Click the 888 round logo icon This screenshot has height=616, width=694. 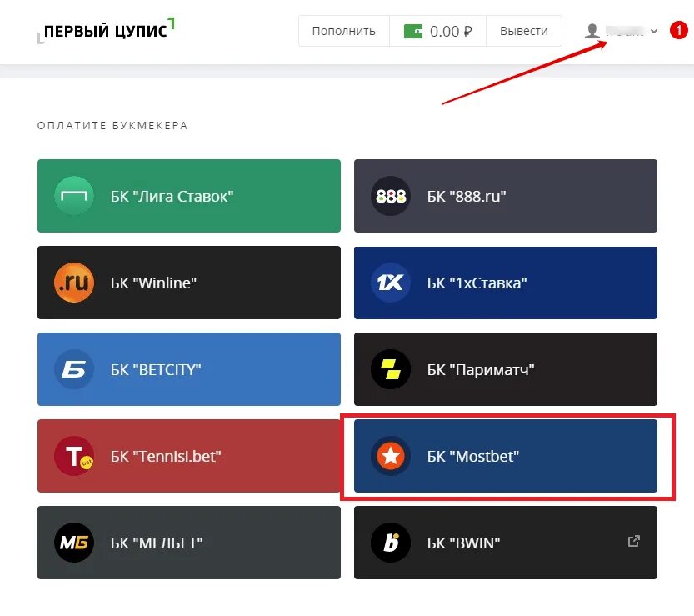(391, 196)
